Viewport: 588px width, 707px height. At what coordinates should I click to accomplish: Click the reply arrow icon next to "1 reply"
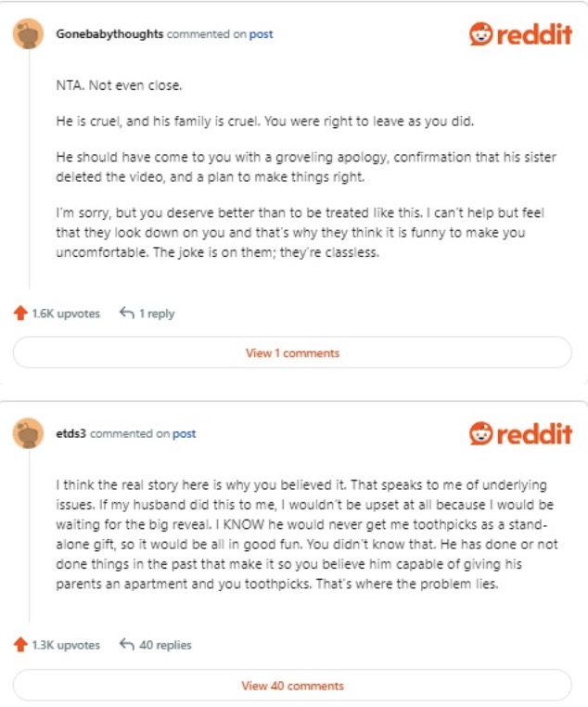click(x=127, y=314)
